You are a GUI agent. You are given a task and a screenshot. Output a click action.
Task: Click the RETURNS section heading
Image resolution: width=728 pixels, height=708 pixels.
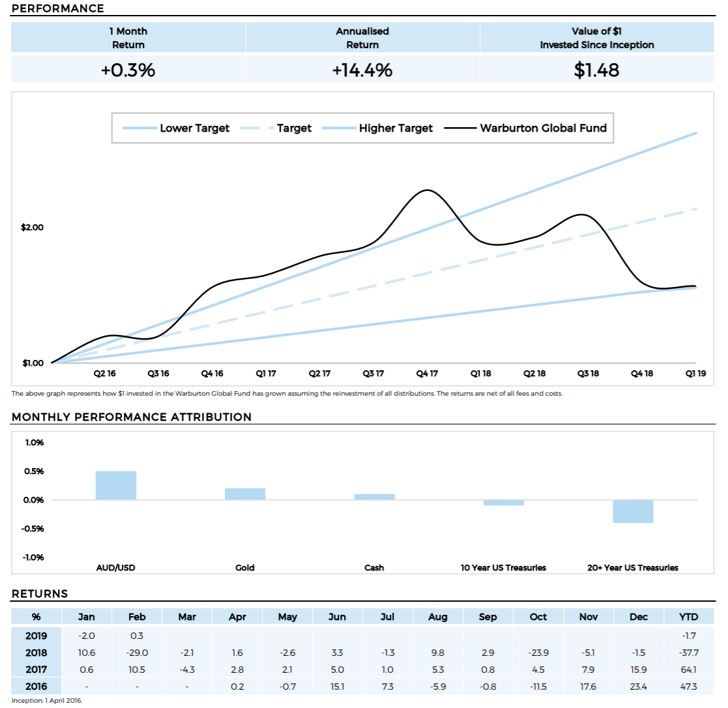click(40, 594)
